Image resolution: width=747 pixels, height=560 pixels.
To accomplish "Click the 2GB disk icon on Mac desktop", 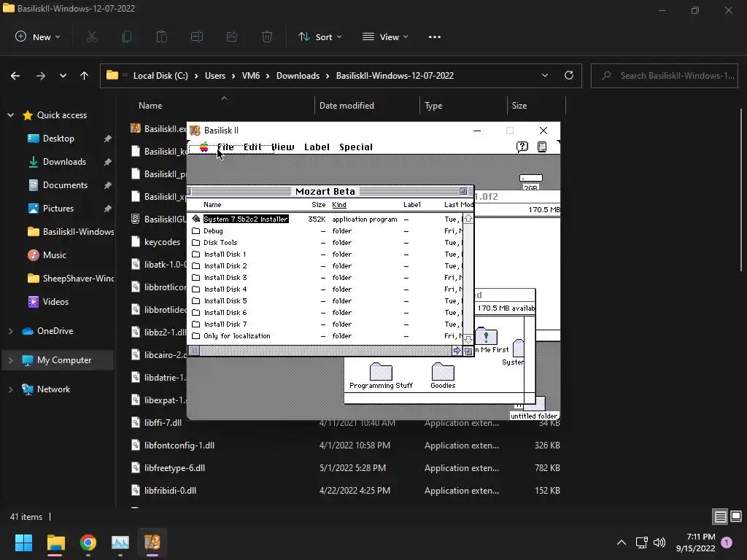I will (x=531, y=178).
